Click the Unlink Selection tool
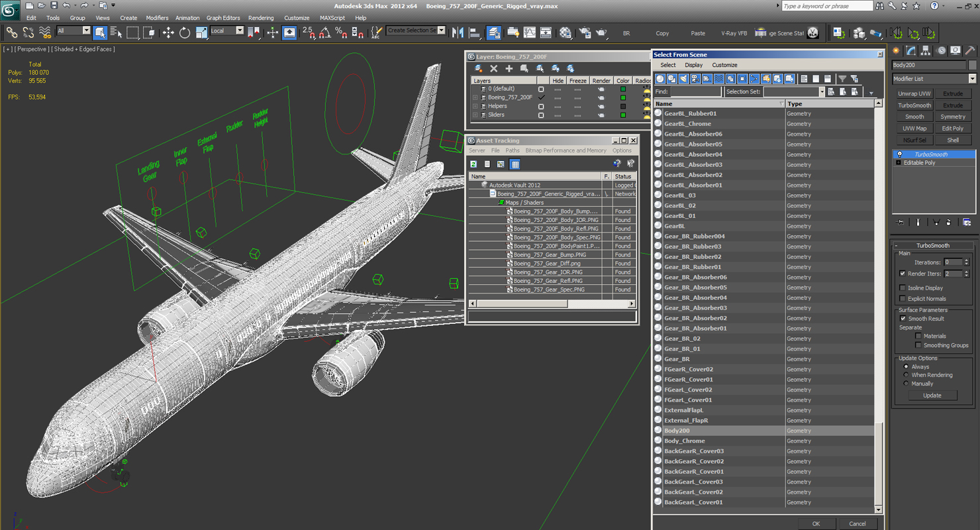This screenshot has width=980, height=530. (x=28, y=32)
